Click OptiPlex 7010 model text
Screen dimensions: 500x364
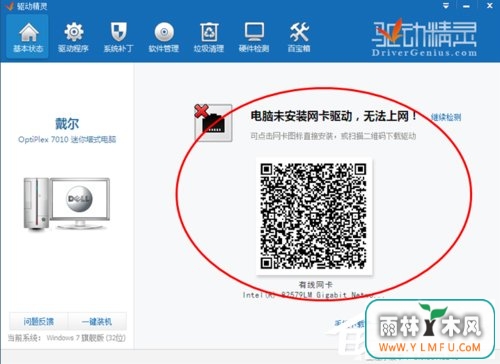click(x=67, y=139)
